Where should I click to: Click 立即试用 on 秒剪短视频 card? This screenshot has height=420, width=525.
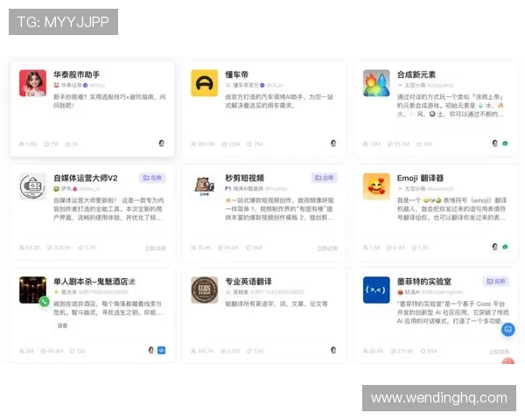tap(327, 248)
